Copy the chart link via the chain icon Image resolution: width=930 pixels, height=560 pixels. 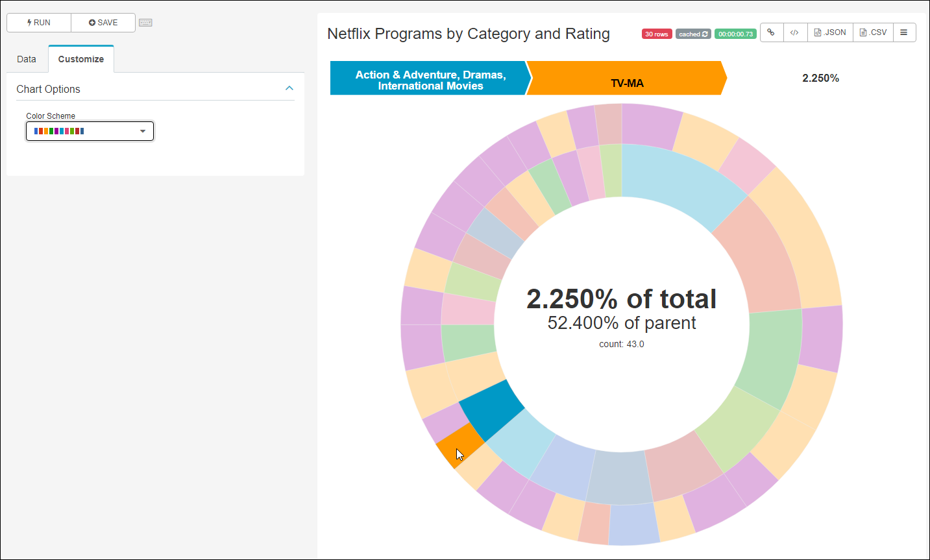coord(771,32)
